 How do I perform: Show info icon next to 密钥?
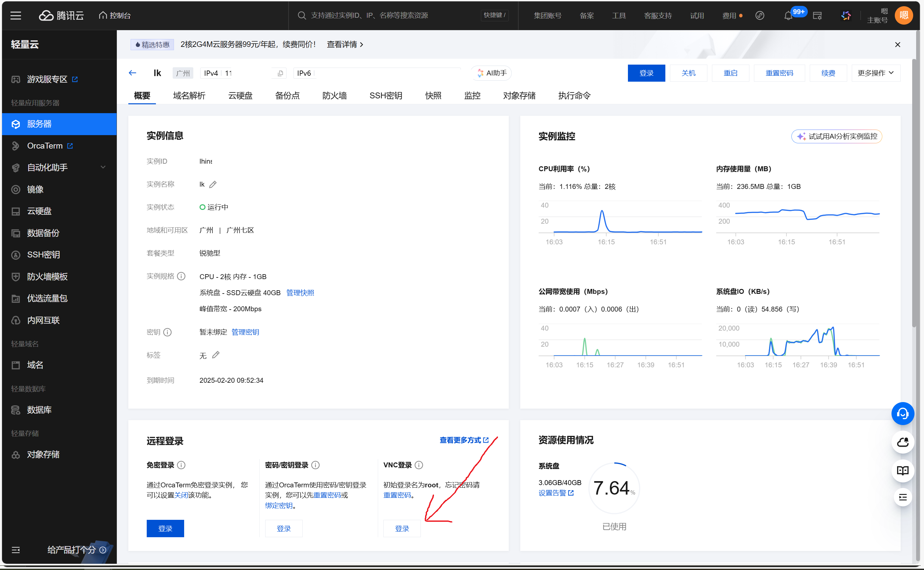tap(167, 332)
